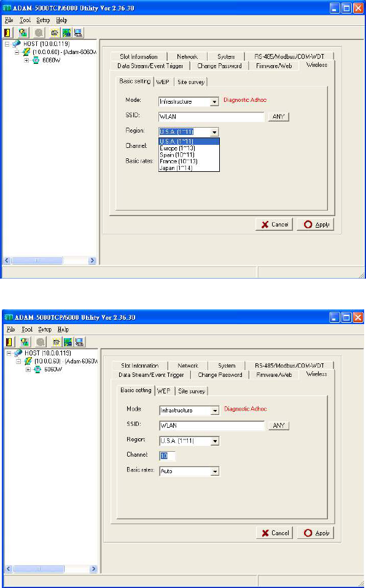The image size is (366, 588).
Task: Click the computer monitor icon in upper window toolbar
Action: 78,33
